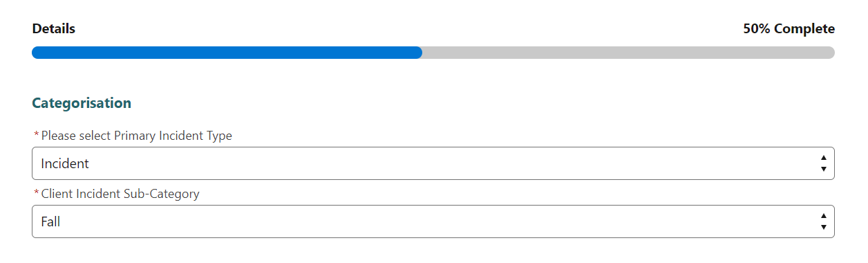Click the Categorisation section heading
This screenshot has height=263, width=868.
(82, 103)
